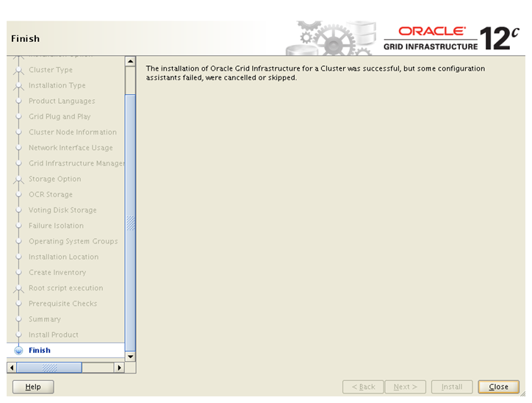Image resolution: width=532 pixels, height=403 pixels.
Task: Click the step list scroll-up arrow
Action: click(x=130, y=62)
